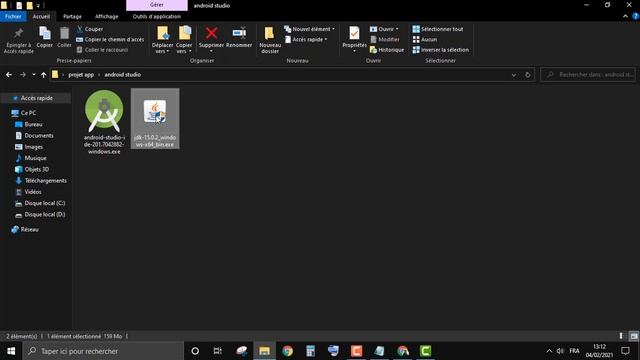Click android studio breadcrumb segment

pyautogui.click(x=122, y=75)
